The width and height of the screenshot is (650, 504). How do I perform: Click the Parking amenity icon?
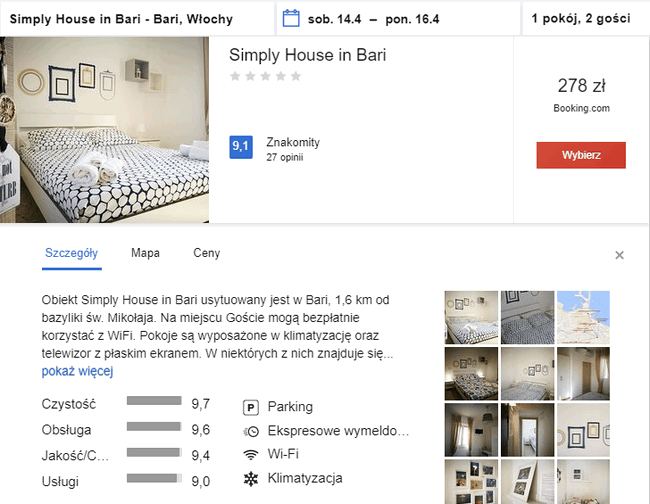pyautogui.click(x=250, y=407)
